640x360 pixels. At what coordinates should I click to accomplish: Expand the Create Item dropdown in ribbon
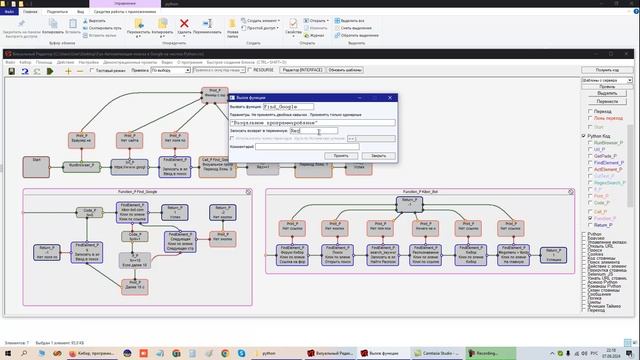[260, 21]
